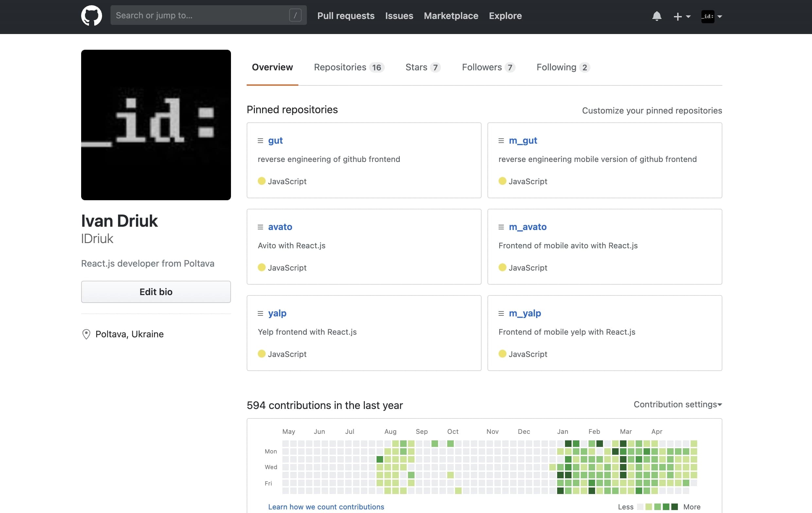
Task: Click the darkest green legend square
Action: 674,506
